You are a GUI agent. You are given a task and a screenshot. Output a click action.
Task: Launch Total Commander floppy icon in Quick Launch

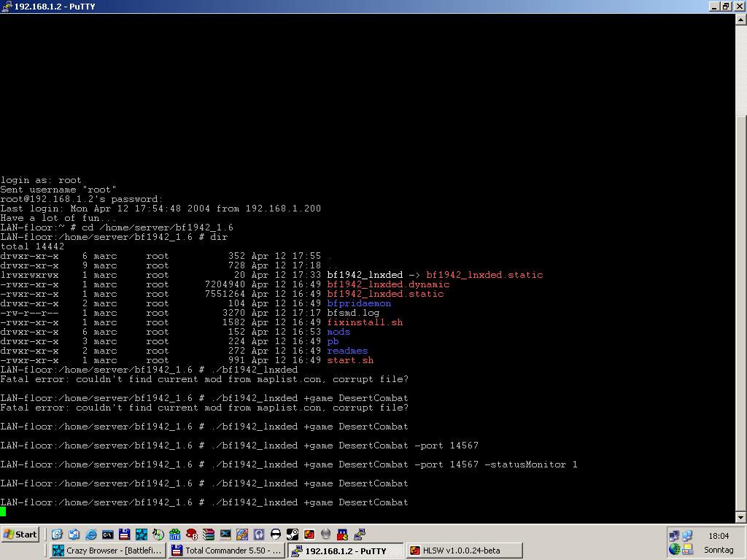pos(124,534)
